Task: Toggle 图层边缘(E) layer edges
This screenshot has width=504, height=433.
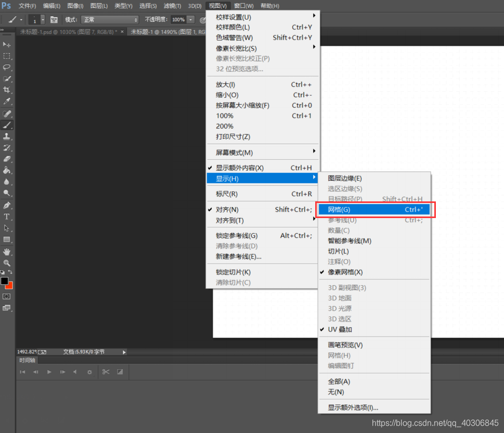Action: tap(374, 179)
